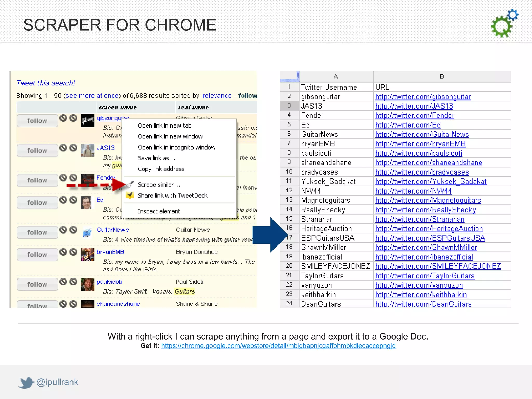Open the shaneandshane screen name link

[118, 304]
